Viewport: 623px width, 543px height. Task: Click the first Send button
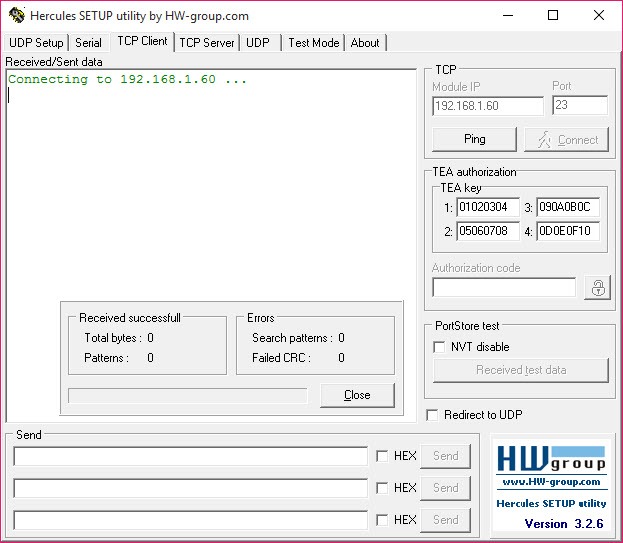point(445,456)
